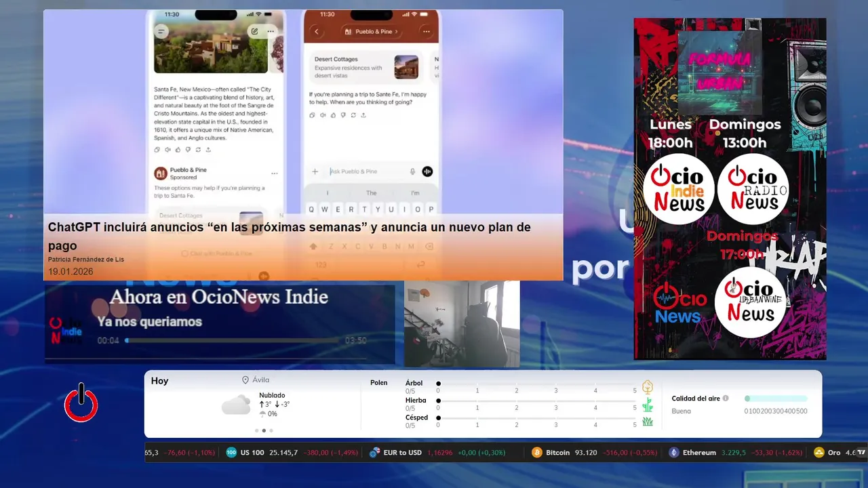Copy the 'happy to help' reply on right phone
Viewport: 868px width, 488px height.
point(313,115)
